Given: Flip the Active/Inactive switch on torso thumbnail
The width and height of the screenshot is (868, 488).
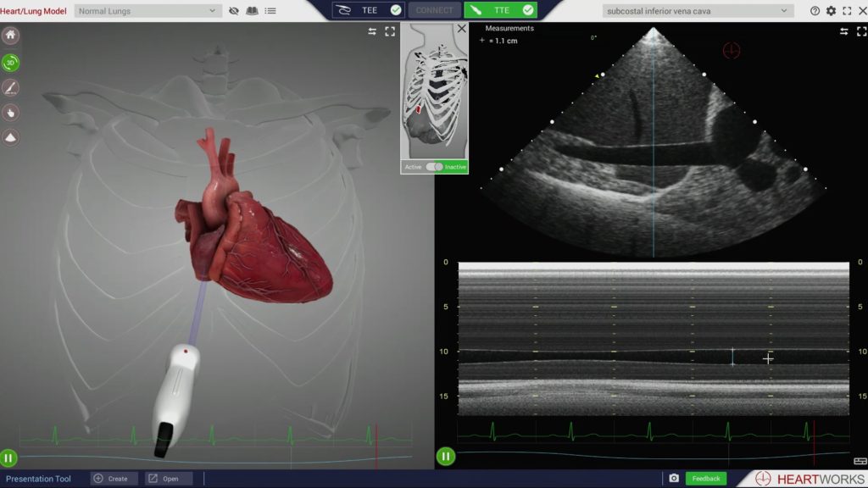Looking at the screenshot, I should (x=434, y=167).
